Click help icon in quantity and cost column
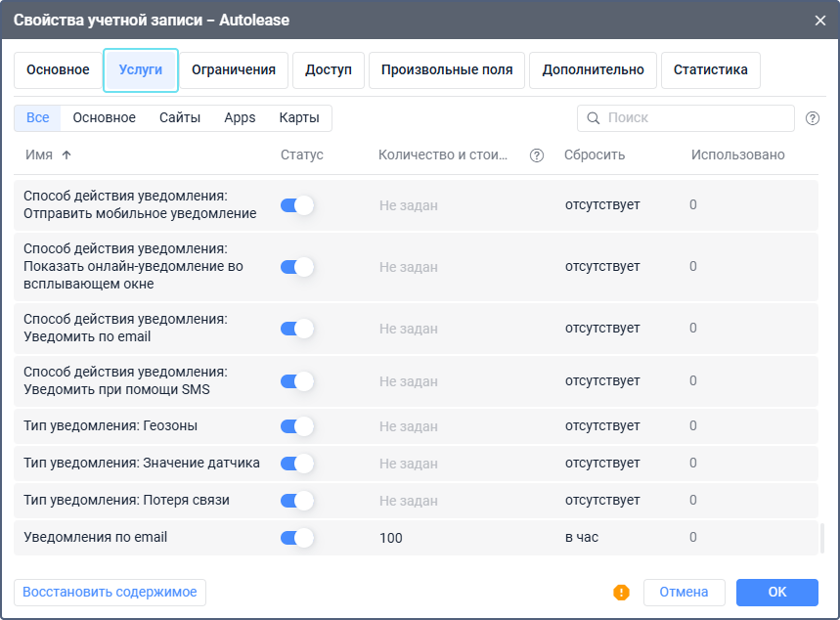The height and width of the screenshot is (620, 840). click(536, 155)
